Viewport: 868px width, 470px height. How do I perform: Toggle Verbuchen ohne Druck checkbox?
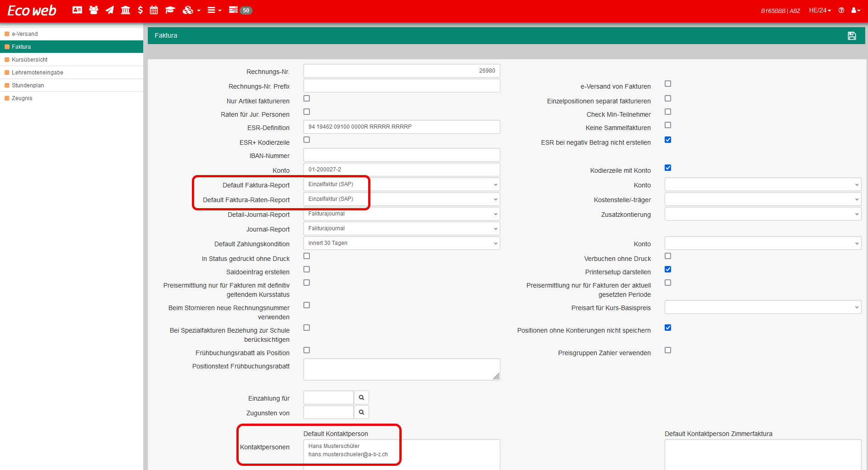tap(668, 256)
